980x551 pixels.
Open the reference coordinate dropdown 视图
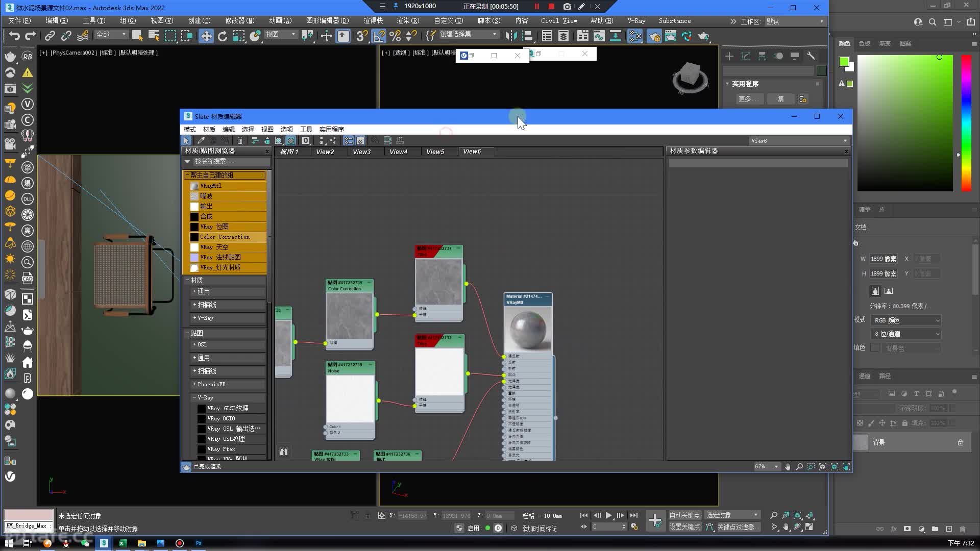(281, 34)
